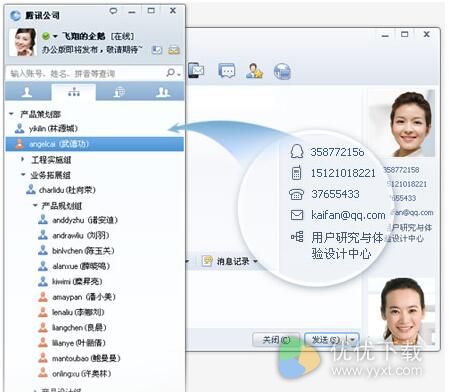Open the mailbox envelope icon beside the signature
The height and width of the screenshot is (392, 449).
click(174, 50)
